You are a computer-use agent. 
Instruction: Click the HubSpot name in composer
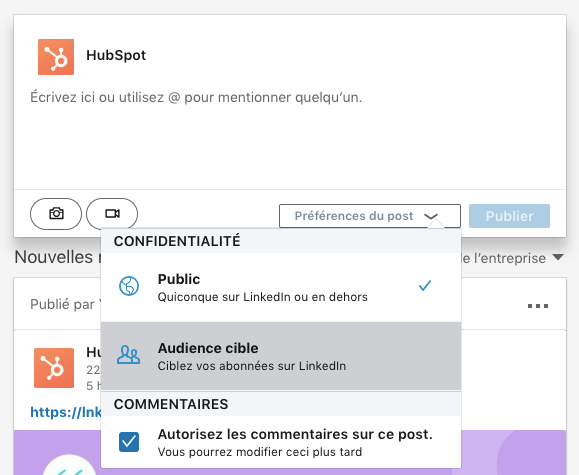click(116, 55)
